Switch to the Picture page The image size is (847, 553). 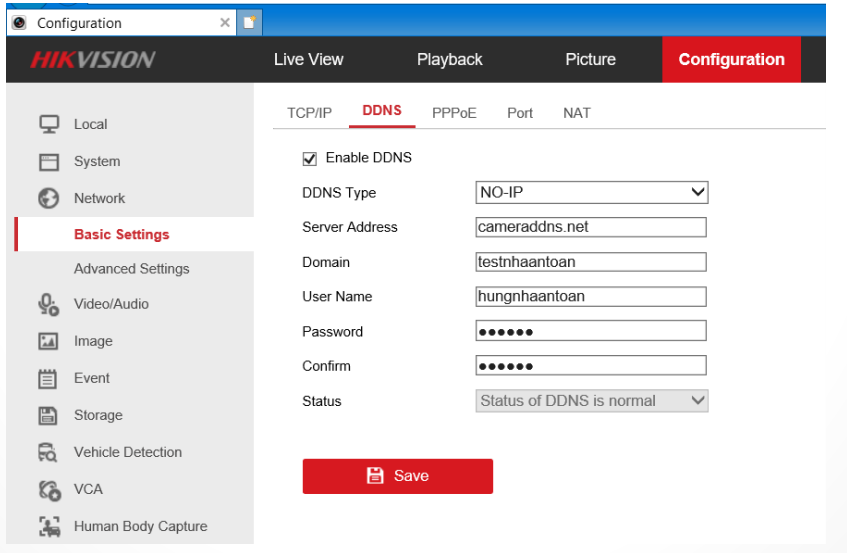coord(590,59)
